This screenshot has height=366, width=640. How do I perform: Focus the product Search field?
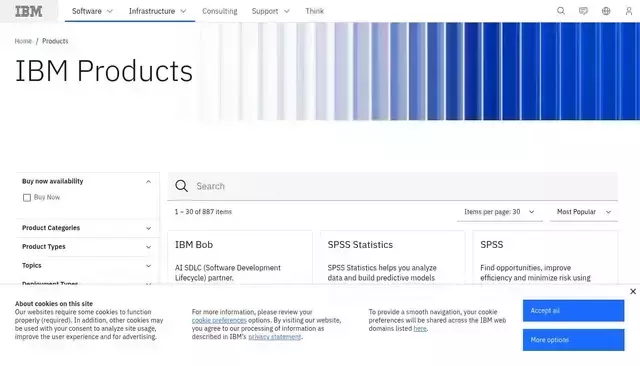coord(393,186)
